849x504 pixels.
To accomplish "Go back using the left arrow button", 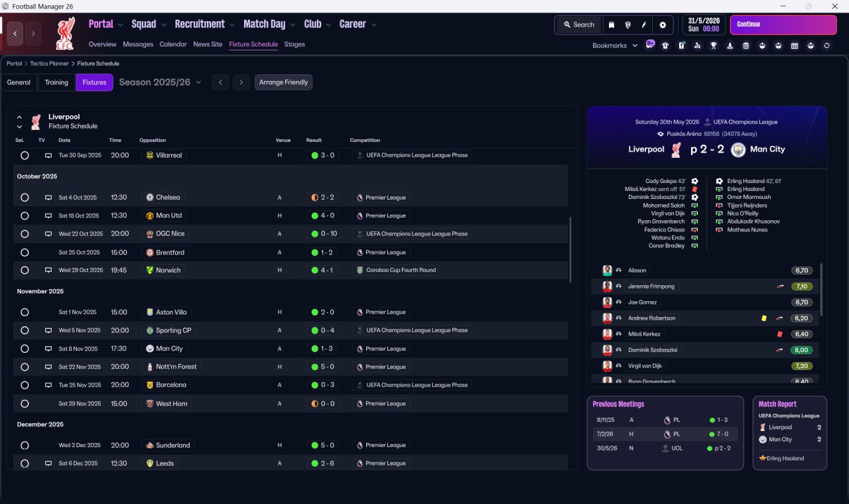I will click(15, 33).
